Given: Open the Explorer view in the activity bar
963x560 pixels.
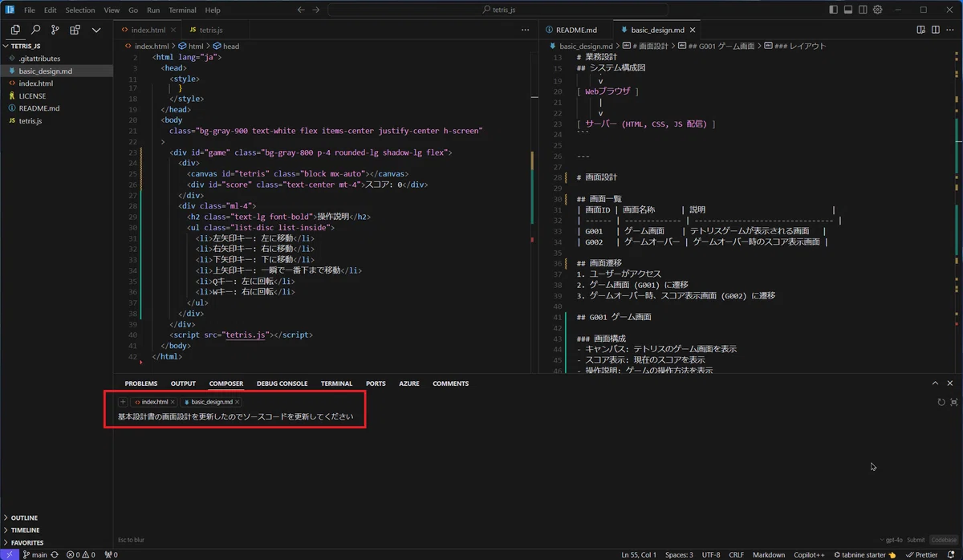Looking at the screenshot, I should tap(15, 30).
